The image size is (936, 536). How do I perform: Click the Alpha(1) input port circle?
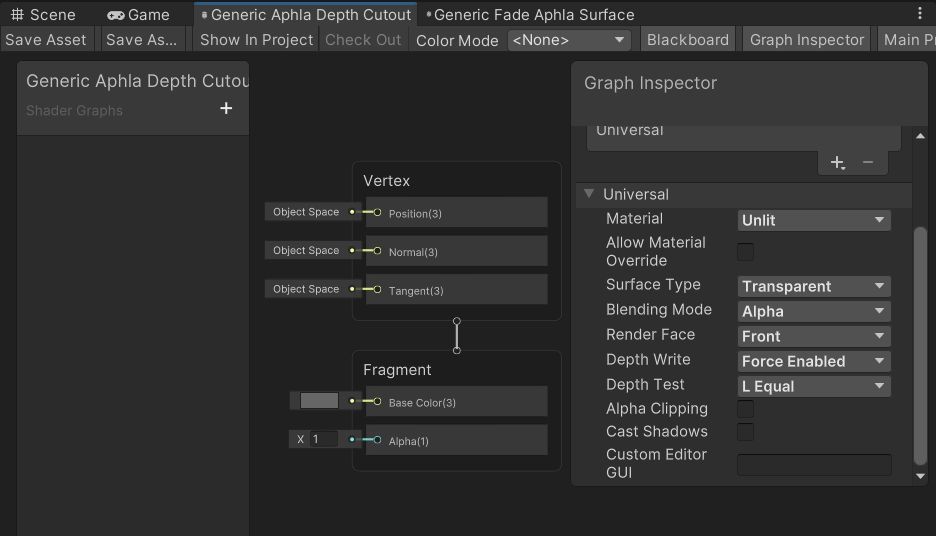pyautogui.click(x=377, y=440)
